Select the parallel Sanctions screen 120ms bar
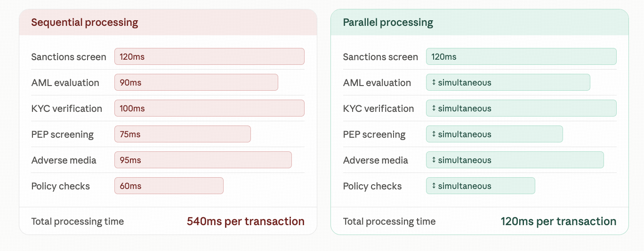 [521, 56]
